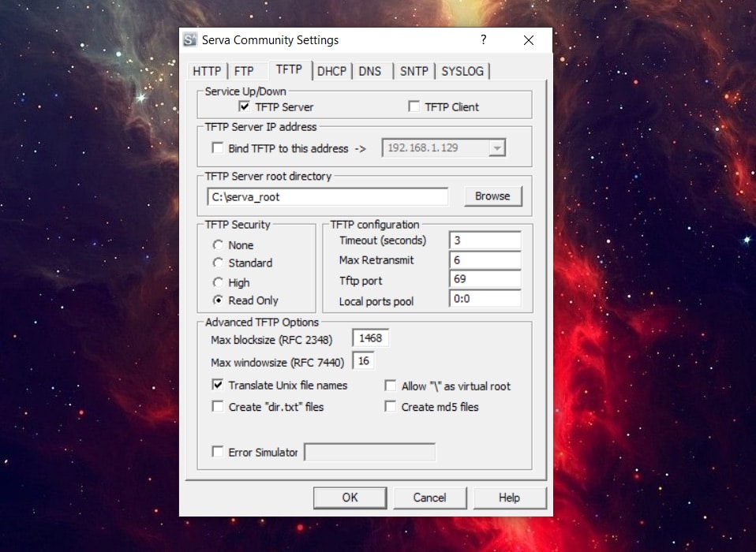
Task: Enable Create md5 files checkbox
Action: (x=391, y=407)
